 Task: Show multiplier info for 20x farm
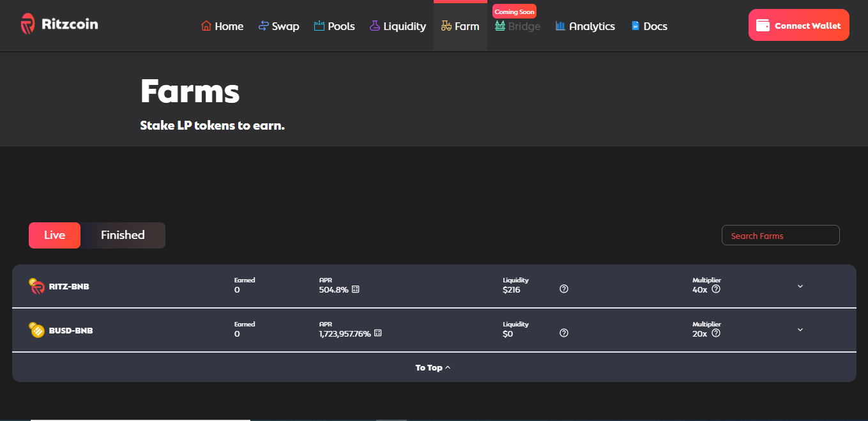(716, 333)
